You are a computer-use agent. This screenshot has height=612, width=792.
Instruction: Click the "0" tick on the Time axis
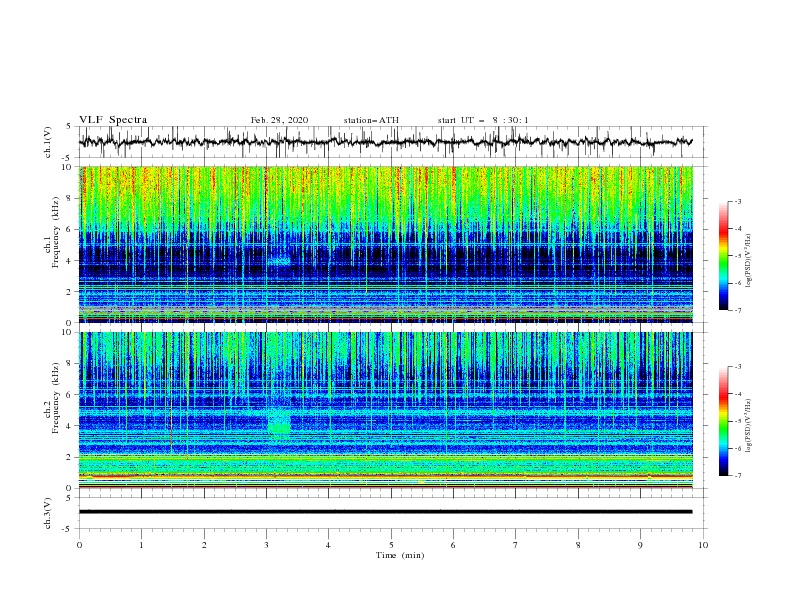pos(79,545)
